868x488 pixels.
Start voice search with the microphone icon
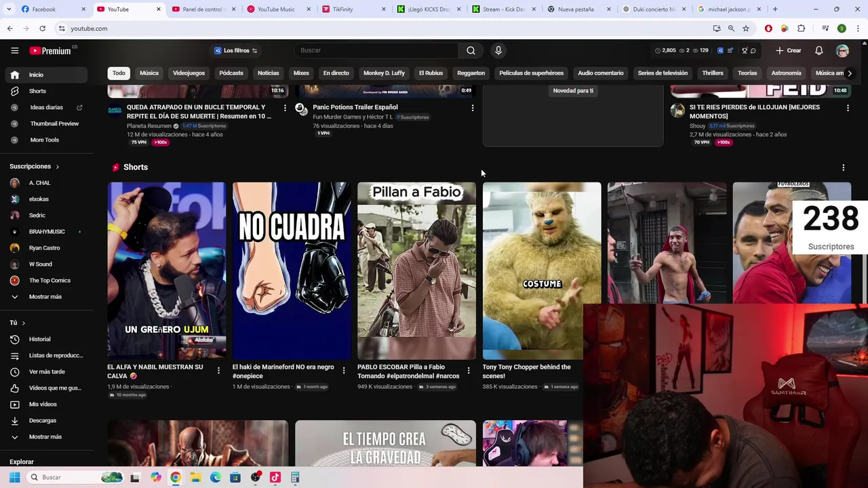click(x=498, y=50)
